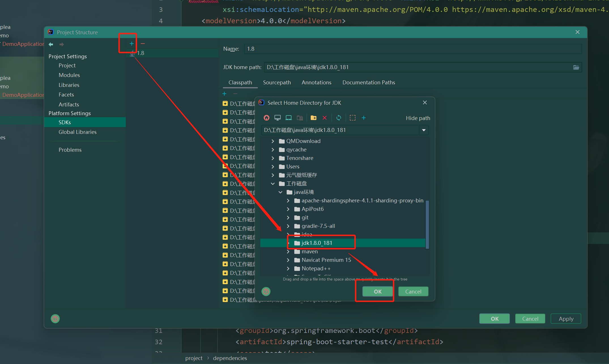Click the refresh icon in file browser
The image size is (609, 364).
[x=338, y=118]
